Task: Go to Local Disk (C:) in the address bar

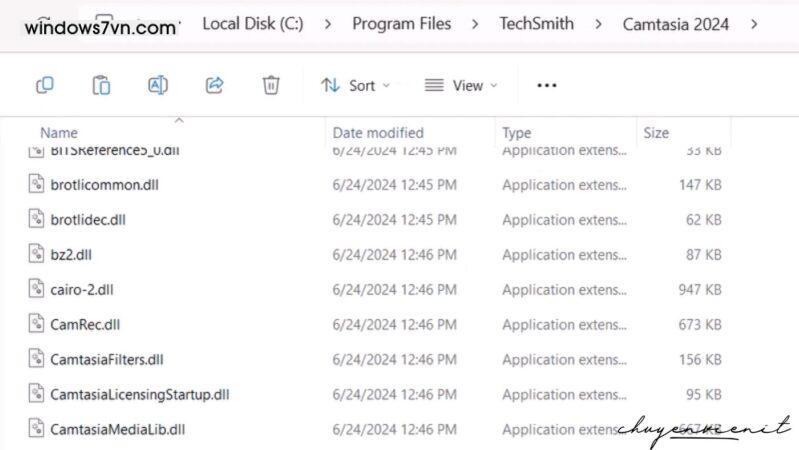Action: tap(252, 23)
